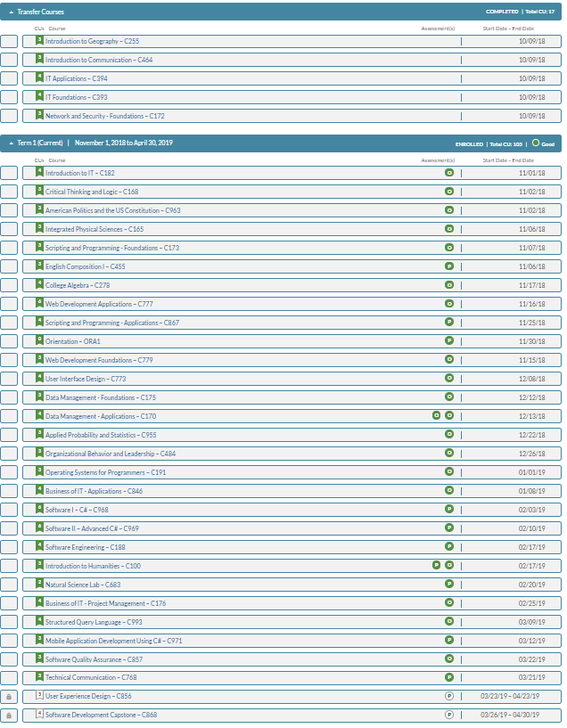Viewport: 567px width, 728px height.
Task: Click the lock icon beside User Experience Design
Action: tap(9, 697)
